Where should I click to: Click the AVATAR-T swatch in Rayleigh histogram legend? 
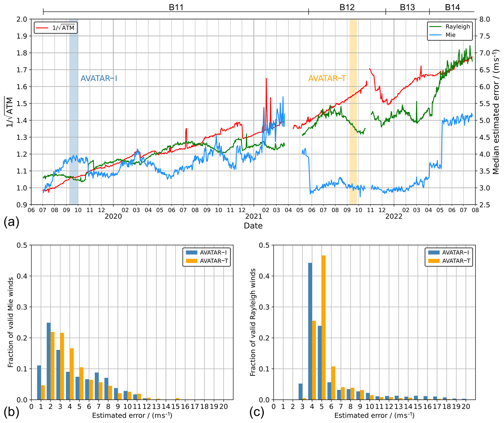click(x=434, y=261)
